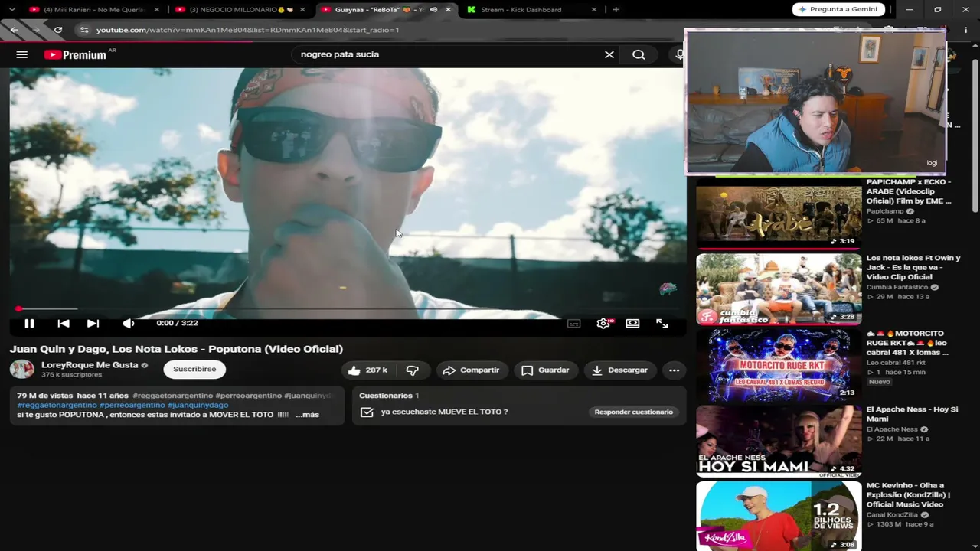Image resolution: width=980 pixels, height=551 pixels.
Task: Open El Apache Ness - Hoy Si Mami title
Action: (912, 414)
